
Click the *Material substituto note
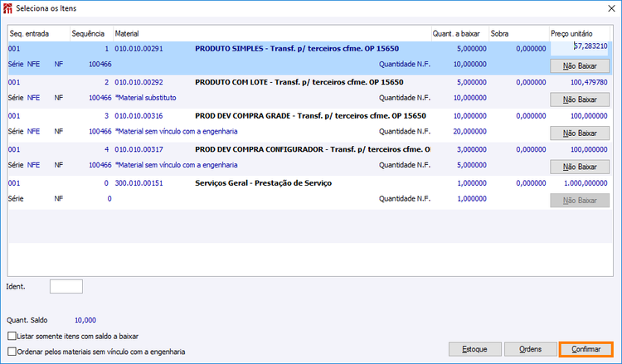(x=146, y=98)
